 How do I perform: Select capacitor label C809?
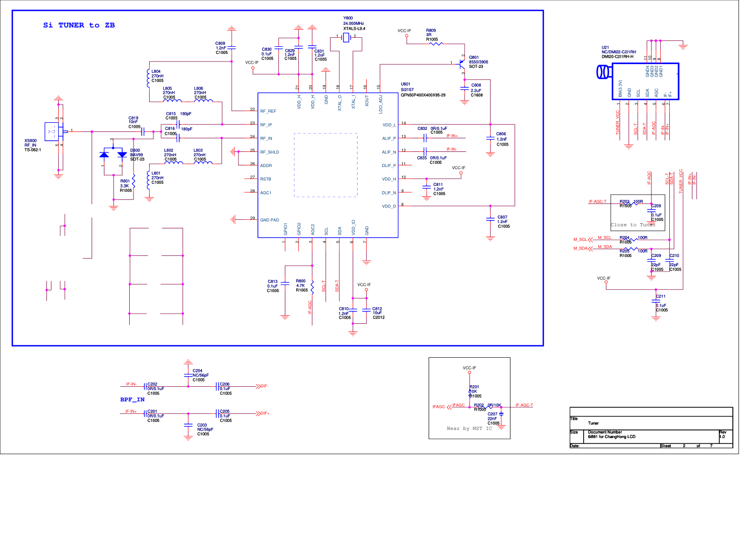(x=220, y=44)
